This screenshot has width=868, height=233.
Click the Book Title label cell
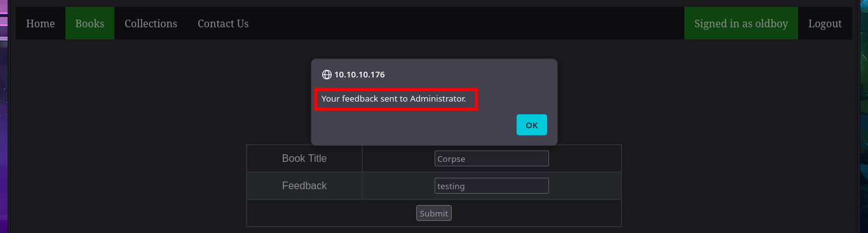tap(304, 159)
